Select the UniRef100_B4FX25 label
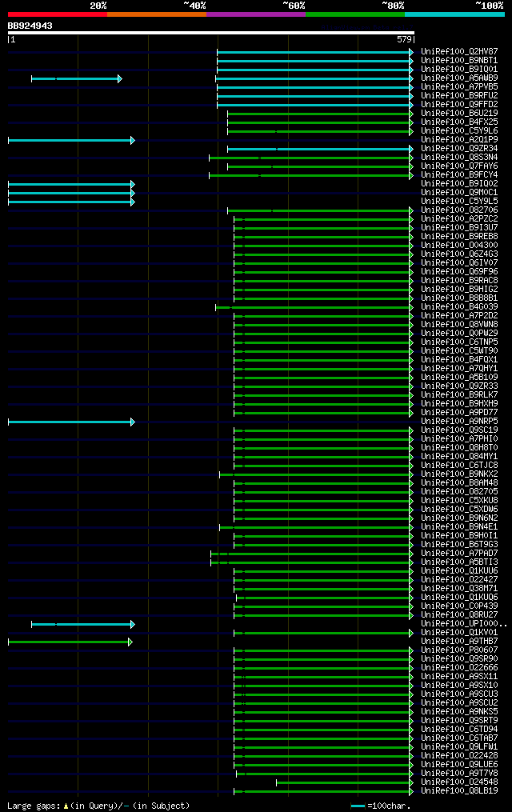 (x=459, y=122)
